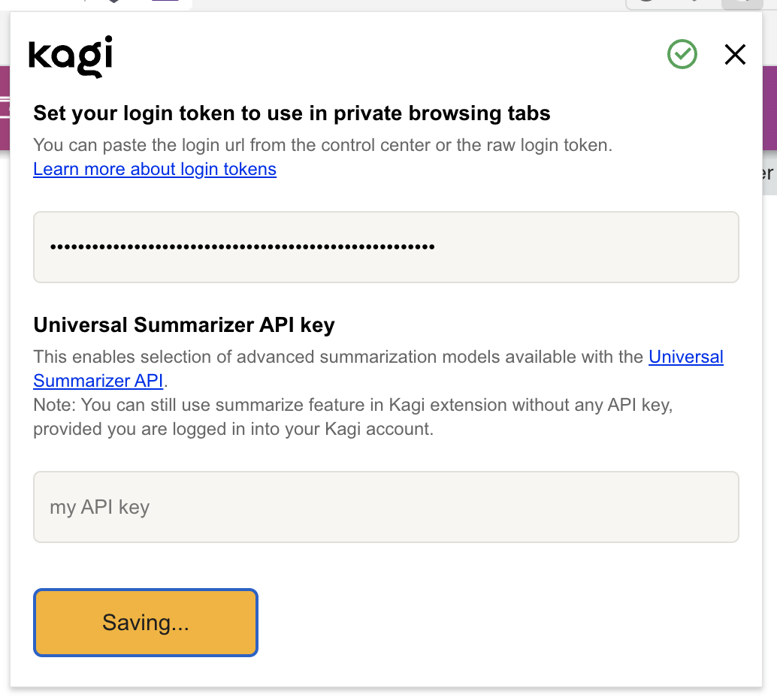Focus the masked login token field
The width and height of the screenshot is (777, 700).
[x=385, y=247]
